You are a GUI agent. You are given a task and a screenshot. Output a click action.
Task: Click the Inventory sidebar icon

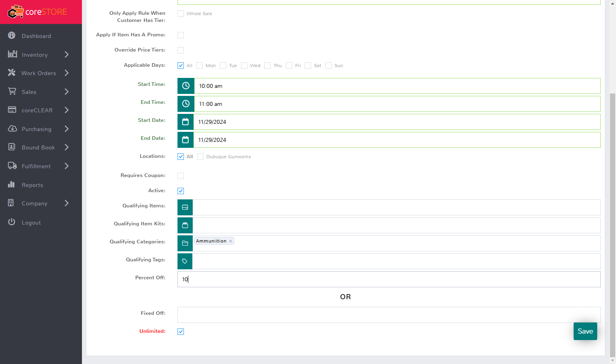[x=12, y=54]
